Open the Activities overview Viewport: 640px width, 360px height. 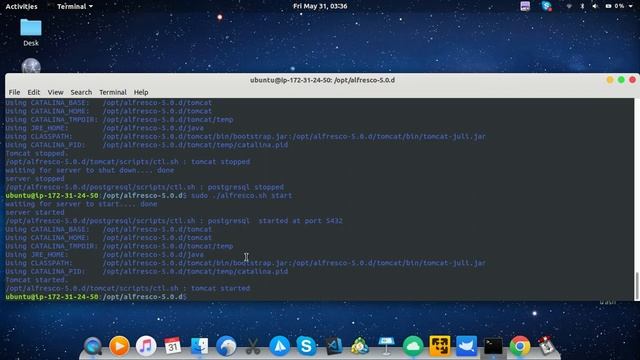[x=21, y=6]
